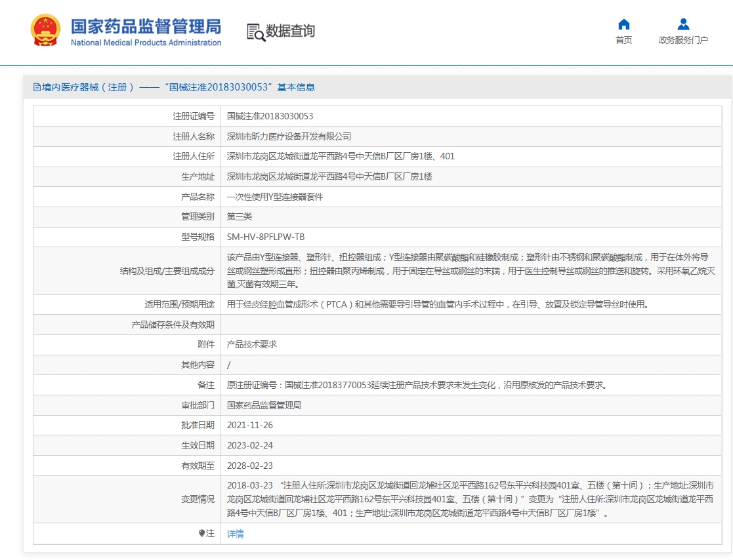Select the 适用范围 PTCA usage text
The width and height of the screenshot is (733, 560).
pos(438,304)
